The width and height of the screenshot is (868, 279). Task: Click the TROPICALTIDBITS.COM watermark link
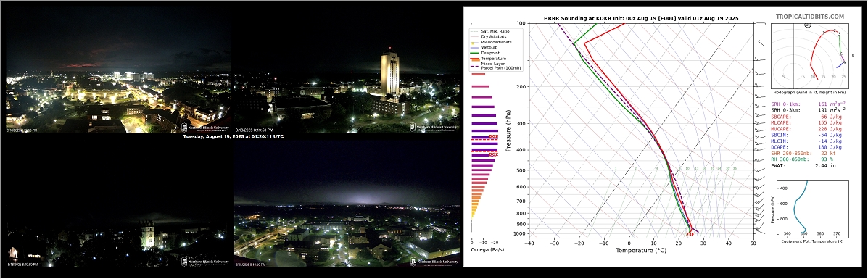point(817,17)
